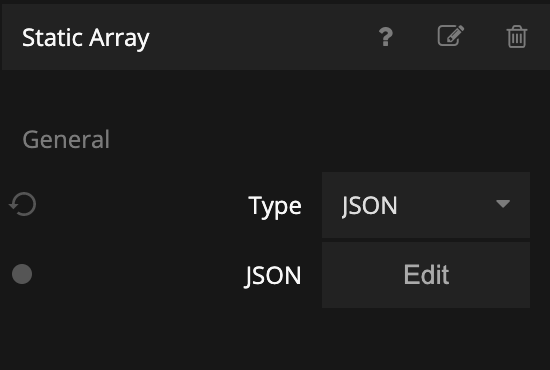Click the Type property label

click(275, 206)
